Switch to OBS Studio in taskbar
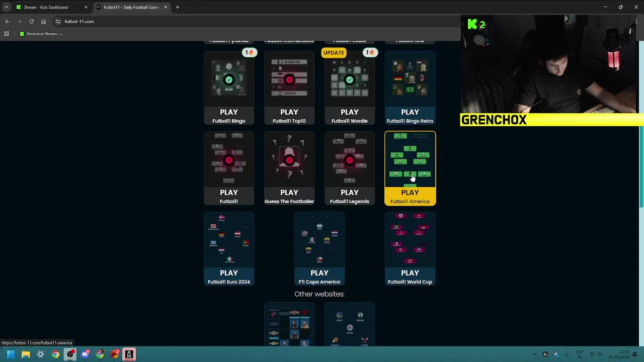The width and height of the screenshot is (644, 362). tap(70, 354)
